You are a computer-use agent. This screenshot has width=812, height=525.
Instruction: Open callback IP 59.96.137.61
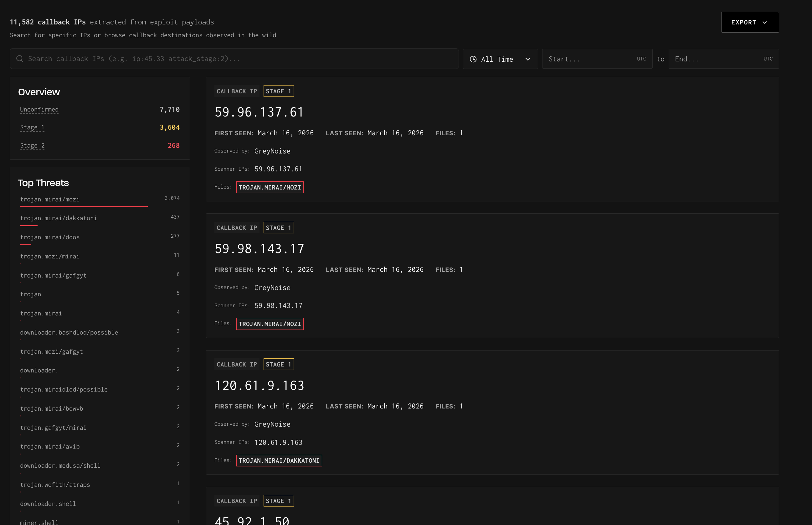[259, 112]
